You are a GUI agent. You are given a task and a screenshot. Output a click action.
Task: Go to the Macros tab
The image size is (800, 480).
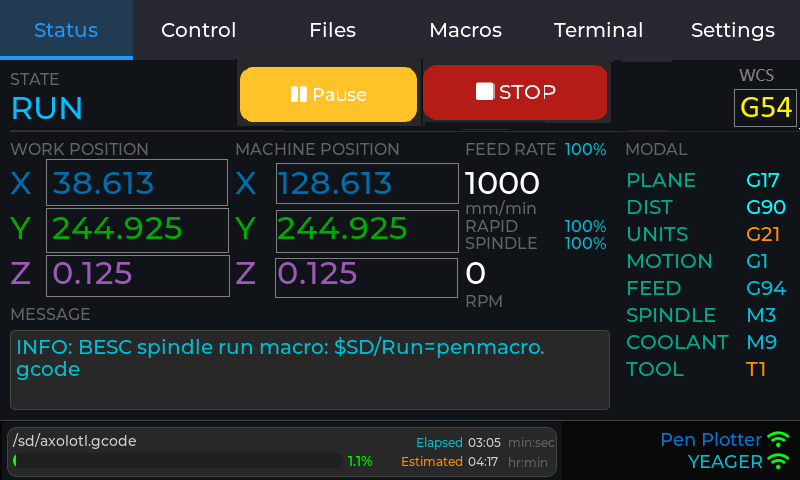tap(465, 30)
